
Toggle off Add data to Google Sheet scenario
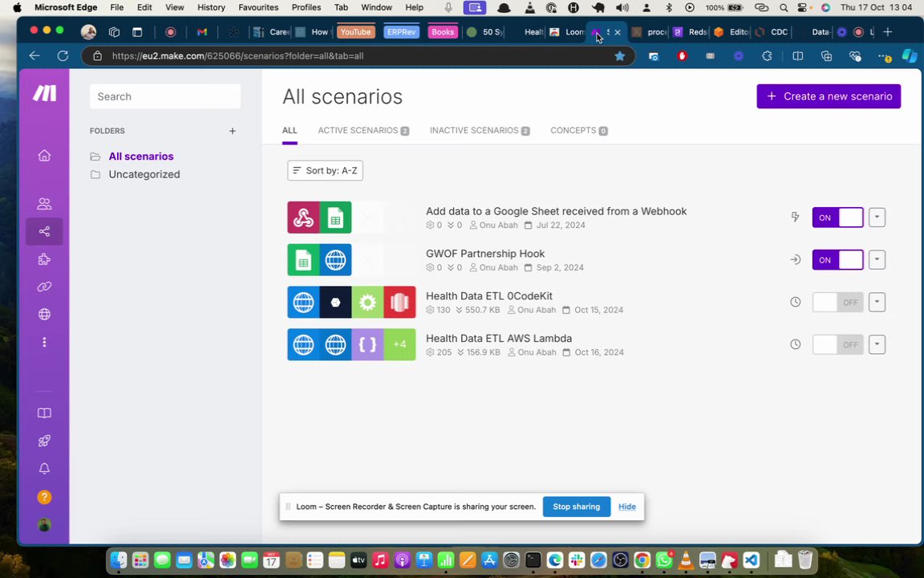(837, 217)
